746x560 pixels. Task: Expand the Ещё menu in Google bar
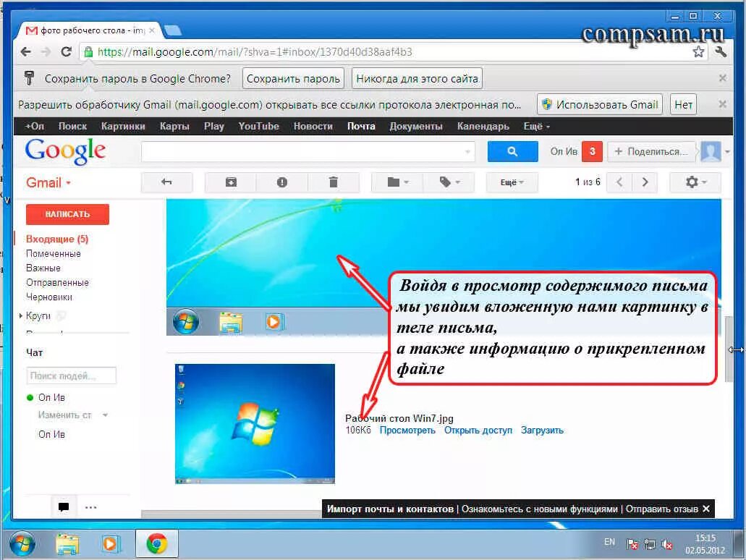click(536, 126)
